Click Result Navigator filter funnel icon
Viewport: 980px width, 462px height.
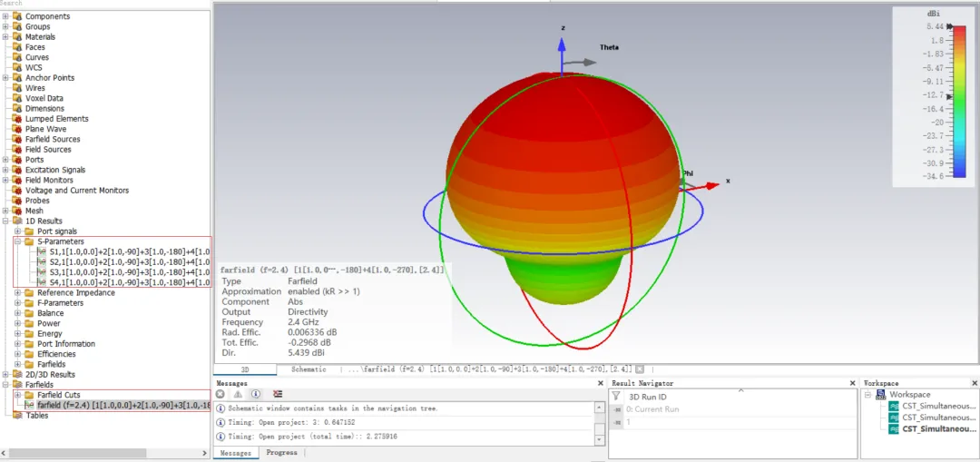click(x=616, y=396)
